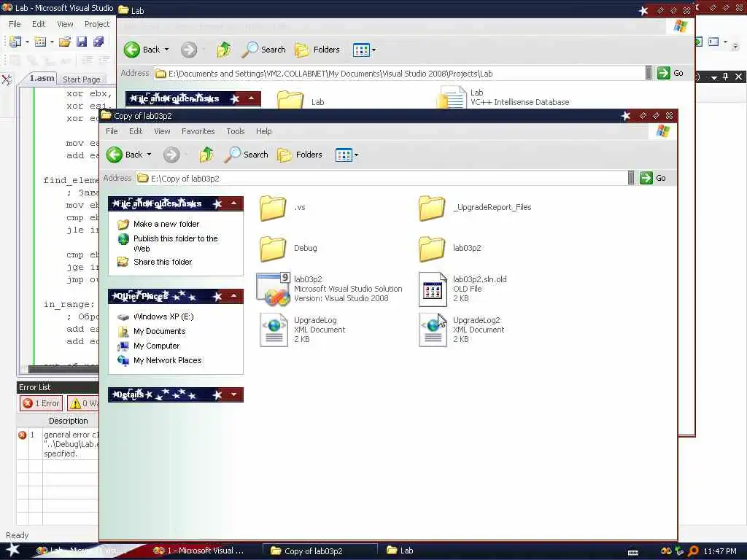Toggle Warnings filter in Error List
The height and width of the screenshot is (560, 747).
click(84, 403)
